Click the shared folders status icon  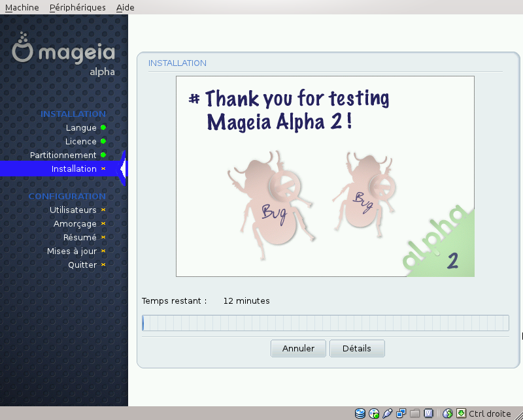pyautogui.click(x=414, y=413)
